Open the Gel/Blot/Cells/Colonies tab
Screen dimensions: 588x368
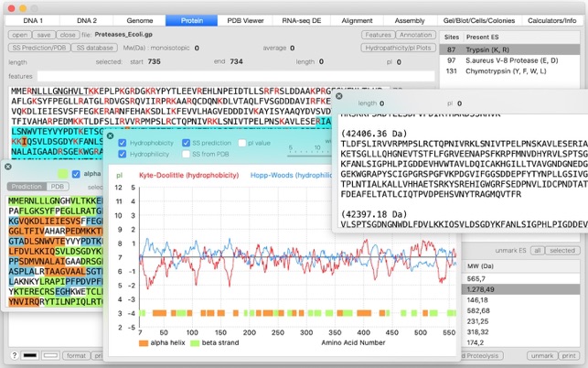pyautogui.click(x=479, y=21)
